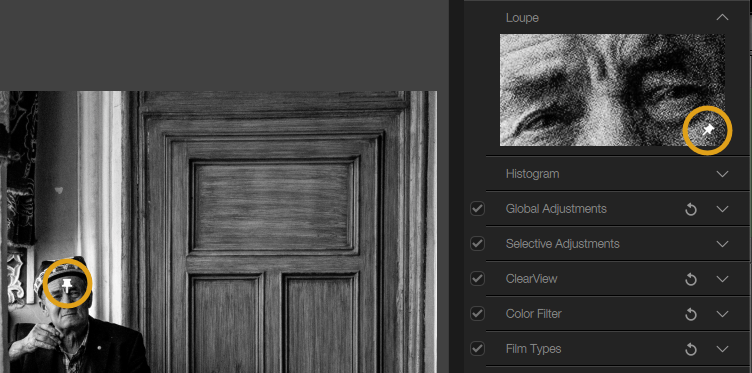Click the Histogram section title
752x373 pixels.
click(532, 174)
